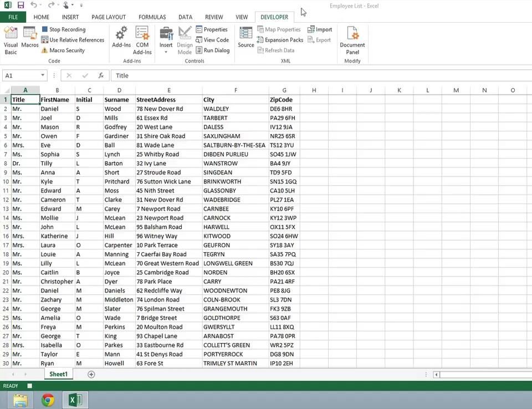The image size is (532, 409).
Task: Switch to the VIEW tab
Action: click(x=242, y=17)
